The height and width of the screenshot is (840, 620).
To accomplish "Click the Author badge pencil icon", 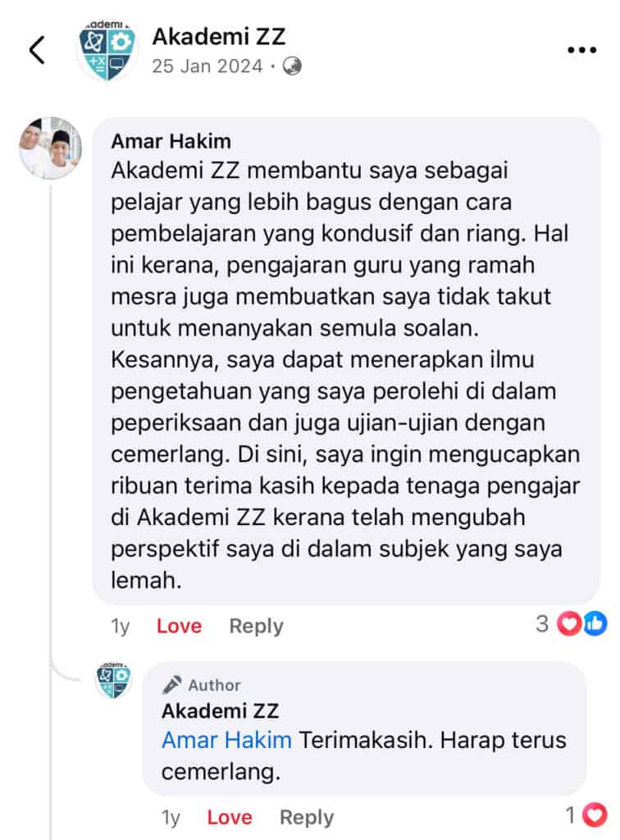I will (x=172, y=685).
